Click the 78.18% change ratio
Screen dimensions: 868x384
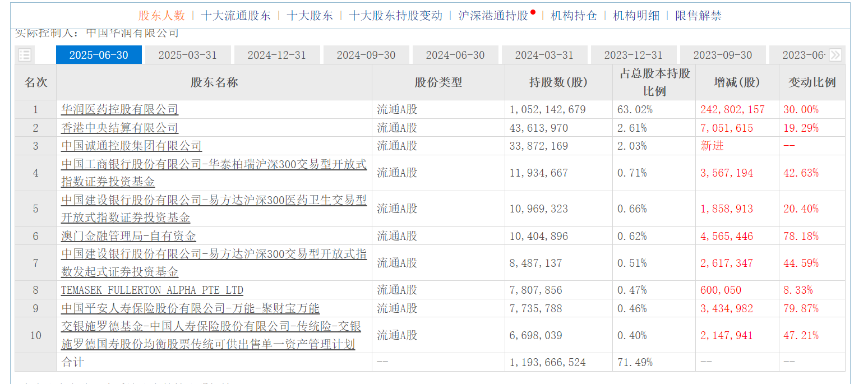[801, 236]
